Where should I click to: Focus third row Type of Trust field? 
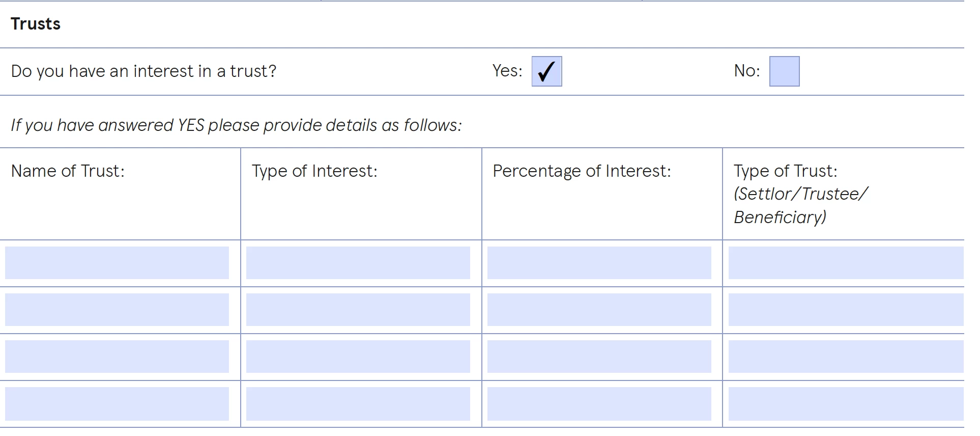846,357
